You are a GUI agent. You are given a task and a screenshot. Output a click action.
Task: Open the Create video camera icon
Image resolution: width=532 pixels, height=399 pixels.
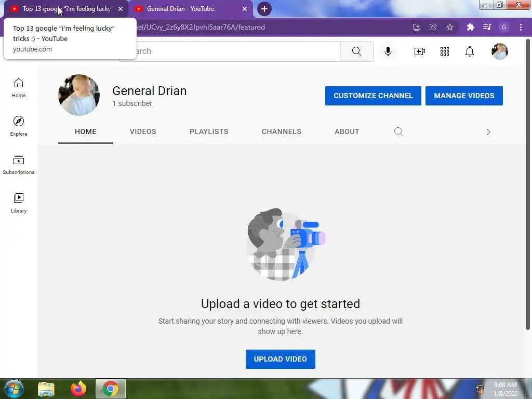420,51
